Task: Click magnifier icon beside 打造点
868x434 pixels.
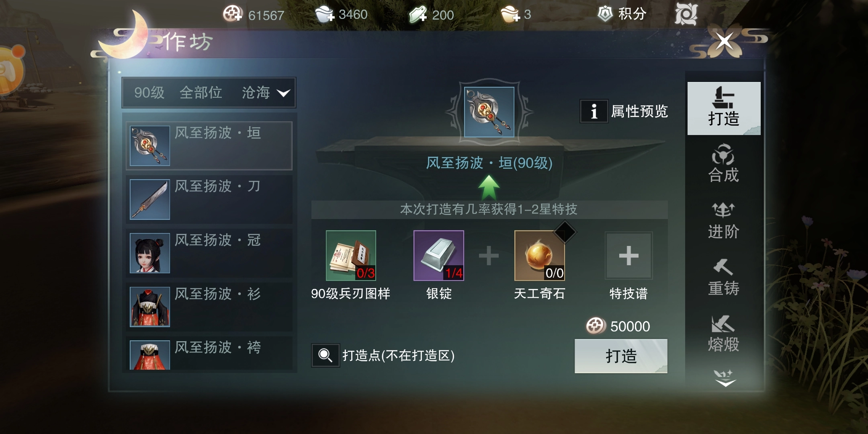Action: coord(325,355)
